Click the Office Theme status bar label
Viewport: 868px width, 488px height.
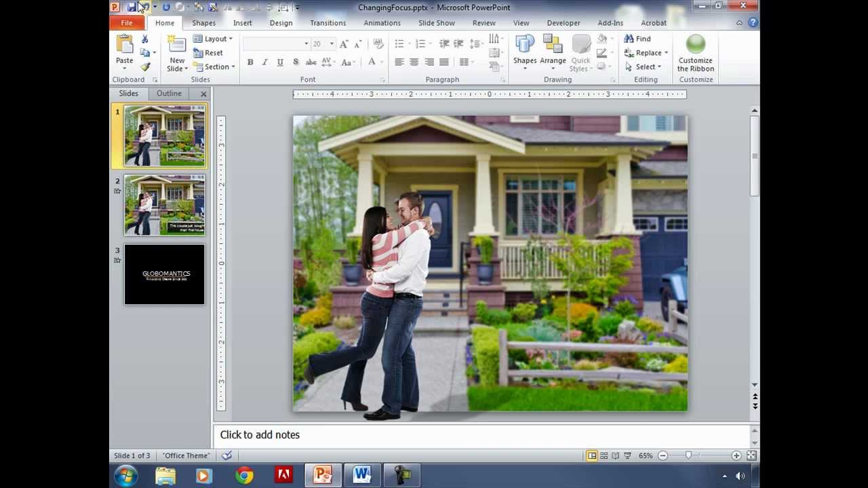point(186,455)
